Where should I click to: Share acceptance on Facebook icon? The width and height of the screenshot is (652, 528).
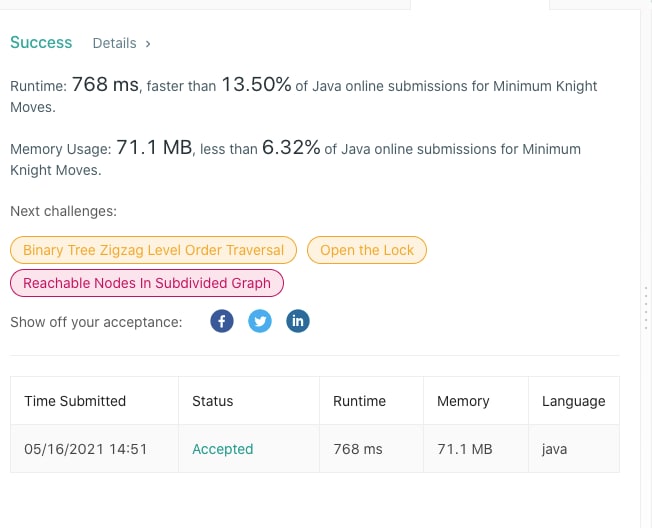tap(222, 321)
